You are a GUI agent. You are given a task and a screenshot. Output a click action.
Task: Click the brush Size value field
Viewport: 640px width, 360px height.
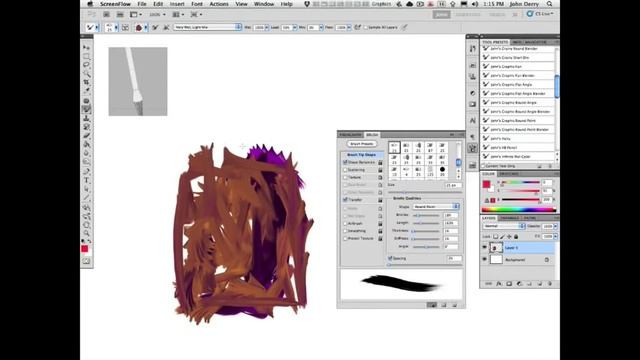click(x=453, y=186)
